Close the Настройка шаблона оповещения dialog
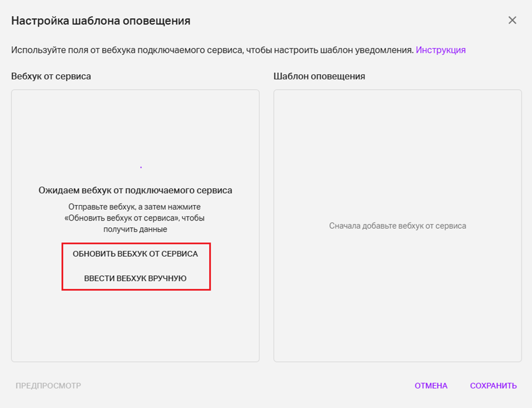Screen dimensions: 532x408 [x=512, y=21]
